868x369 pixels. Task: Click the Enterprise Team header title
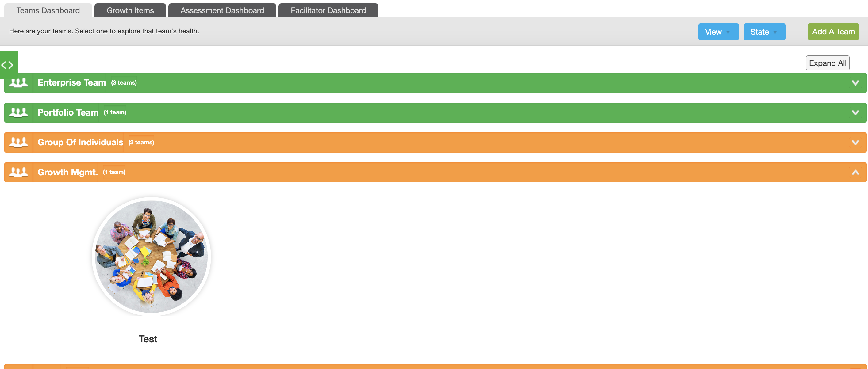point(72,82)
